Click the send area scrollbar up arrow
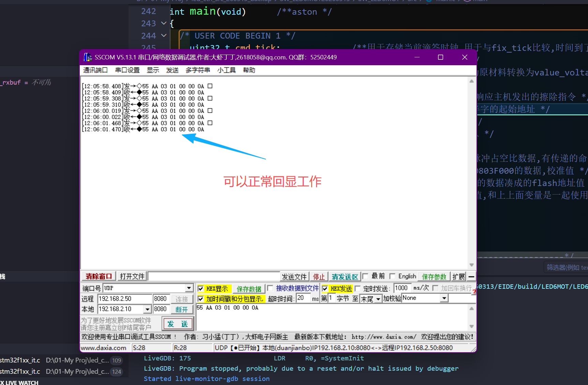 (x=471, y=309)
